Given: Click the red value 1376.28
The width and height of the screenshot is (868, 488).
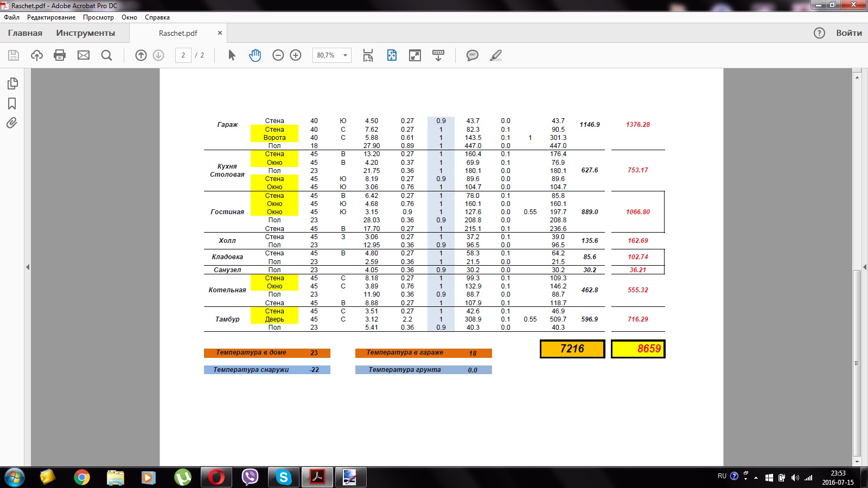Looking at the screenshot, I should 638,125.
